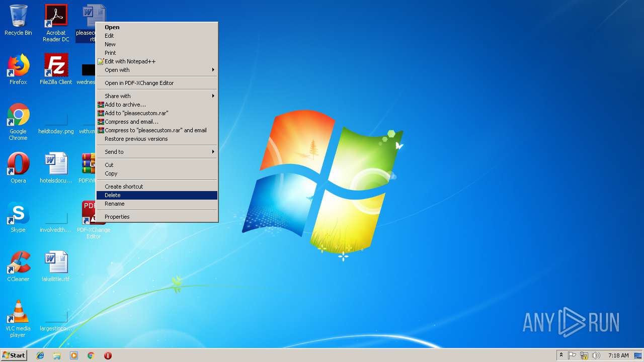Viewport: 644px width, 362px height.
Task: Choose Restore previous versions
Action: coord(157,139)
